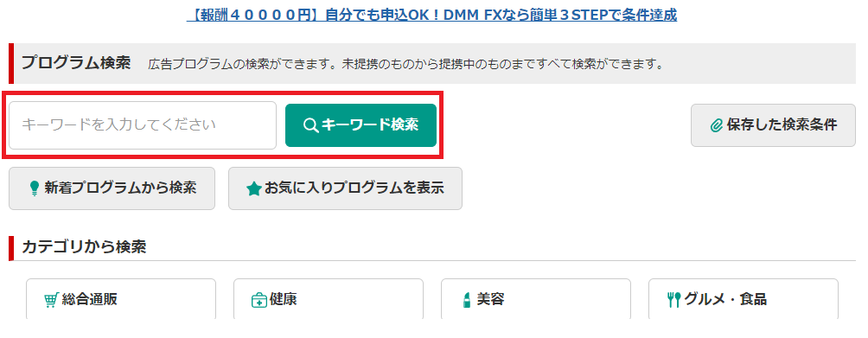Screen dimensions: 868x338
Task: Click the fork and knife icon for グルメ・食品
Action: 674,300
